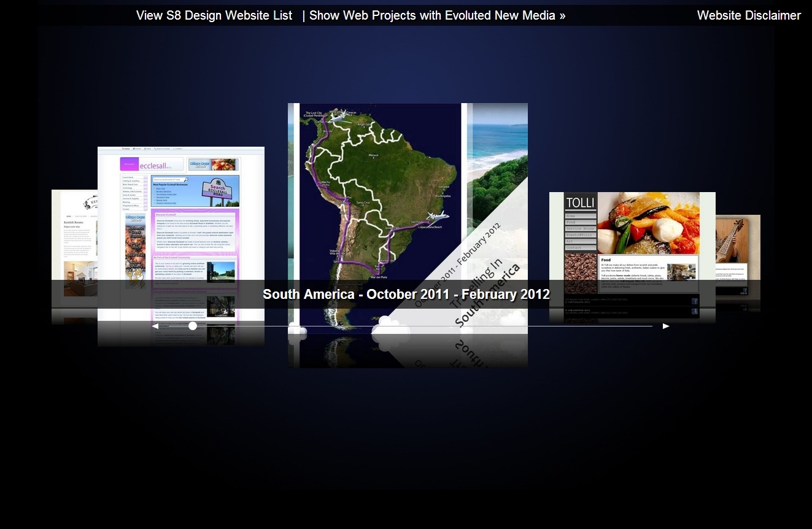Click the South America map in the center thumbnail

pyautogui.click(x=374, y=203)
